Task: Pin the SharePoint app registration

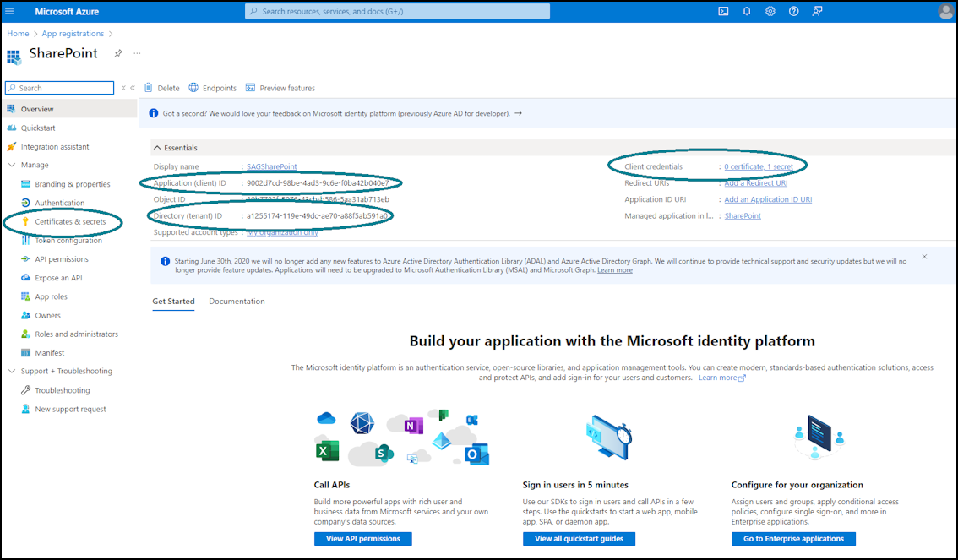Action: 118,53
